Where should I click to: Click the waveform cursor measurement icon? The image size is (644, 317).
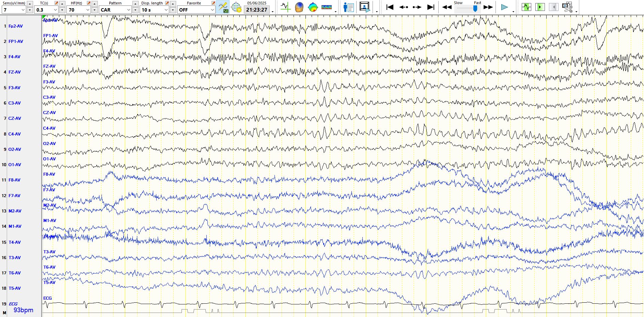pyautogui.click(x=285, y=7)
